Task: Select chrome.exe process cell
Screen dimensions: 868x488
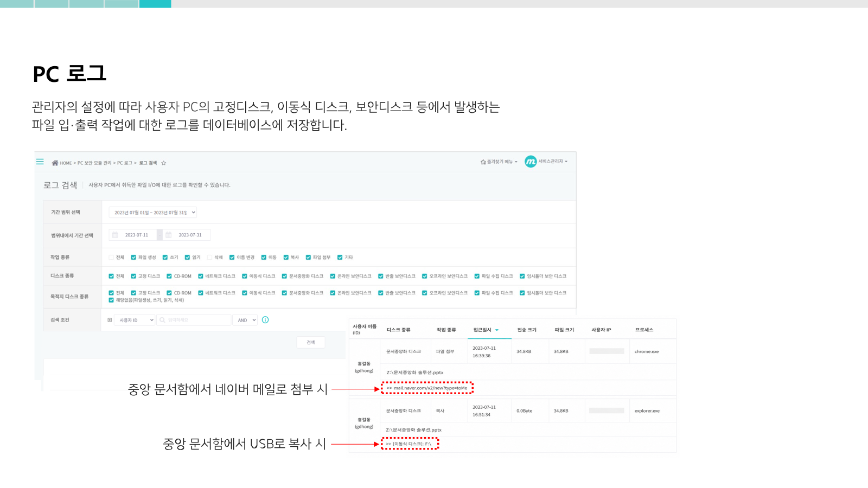Action: (x=647, y=351)
